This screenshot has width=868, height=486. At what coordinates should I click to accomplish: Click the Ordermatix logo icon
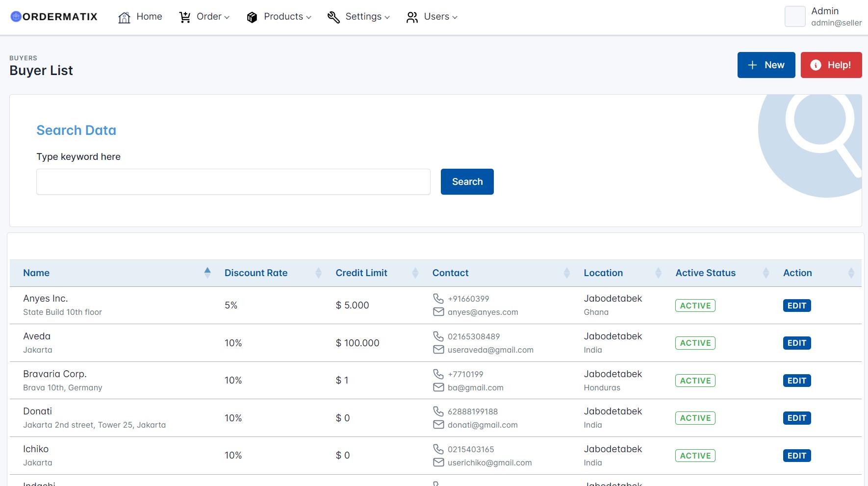(15, 16)
